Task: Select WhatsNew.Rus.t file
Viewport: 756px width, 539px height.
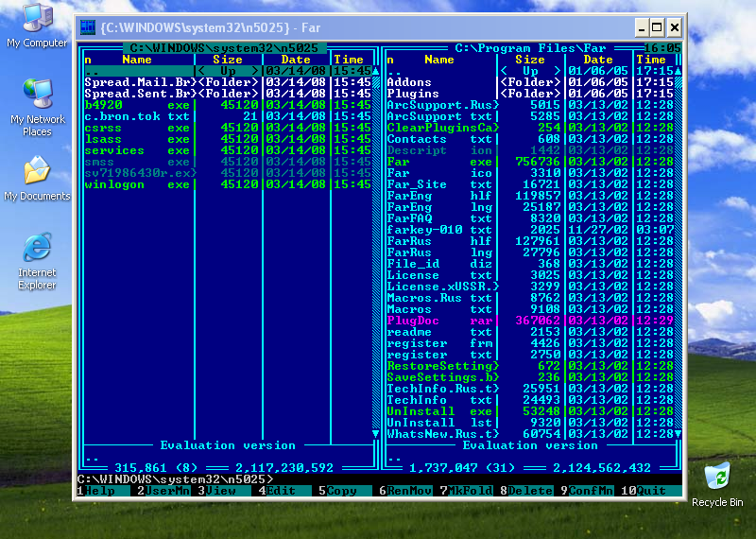Action: pyautogui.click(x=530, y=434)
